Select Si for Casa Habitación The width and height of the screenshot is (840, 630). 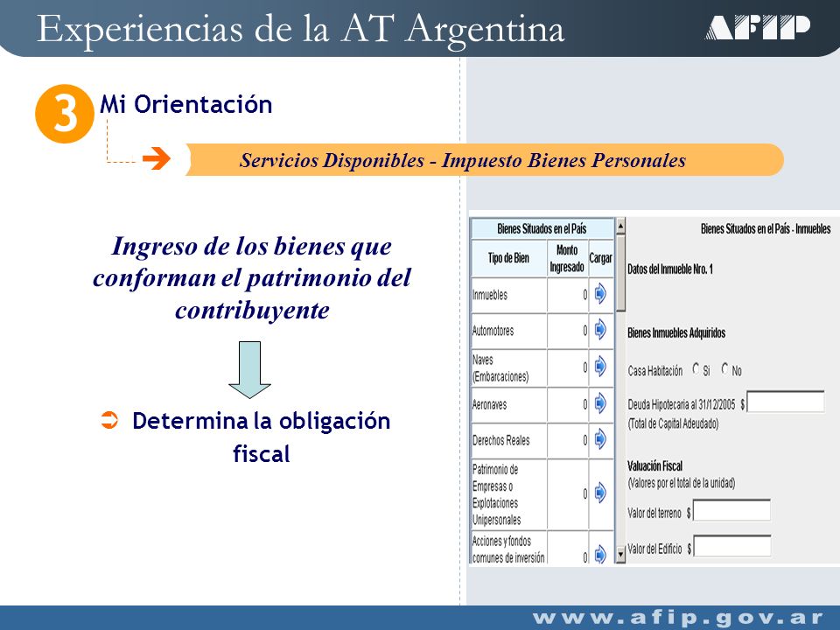696,368
